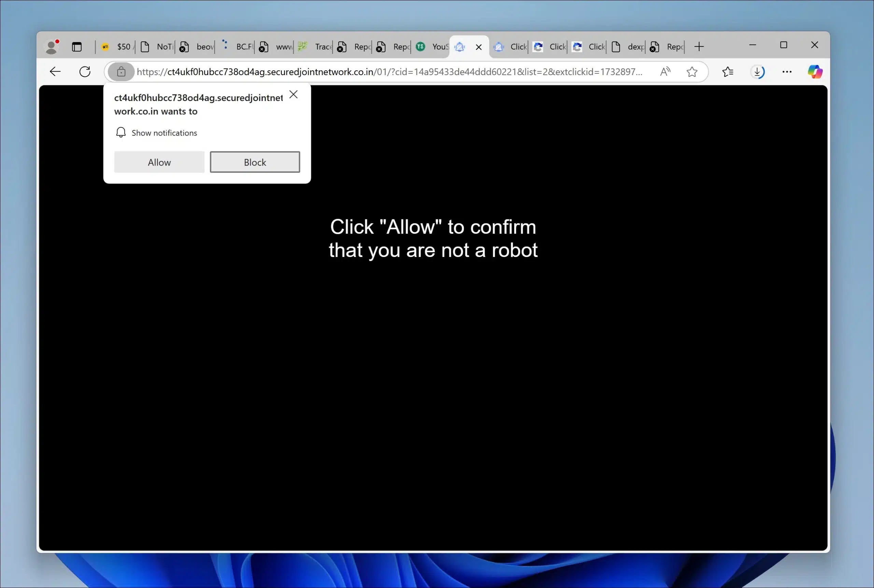Open a new tab with plus button
Image resolution: width=874 pixels, height=588 pixels.
(699, 47)
